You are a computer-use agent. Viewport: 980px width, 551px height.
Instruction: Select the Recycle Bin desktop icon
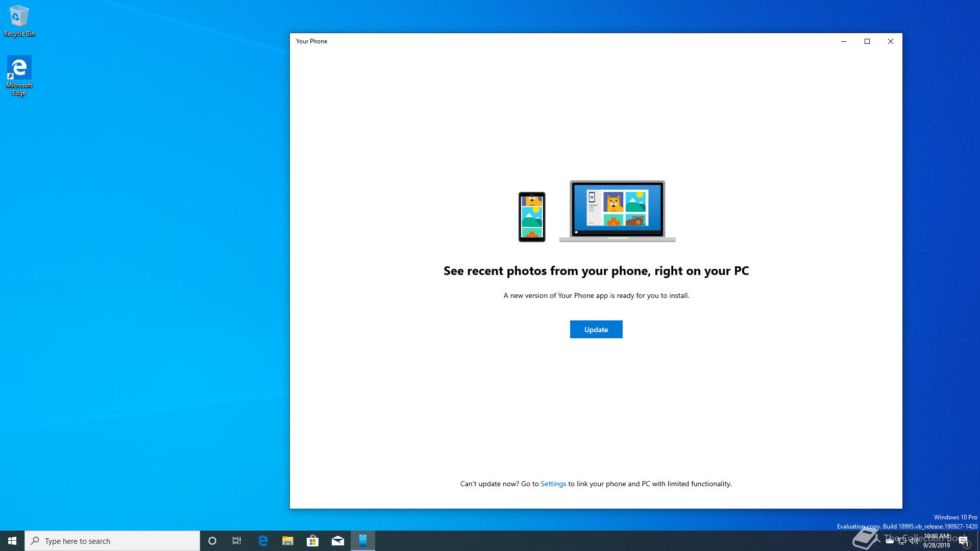19,20
